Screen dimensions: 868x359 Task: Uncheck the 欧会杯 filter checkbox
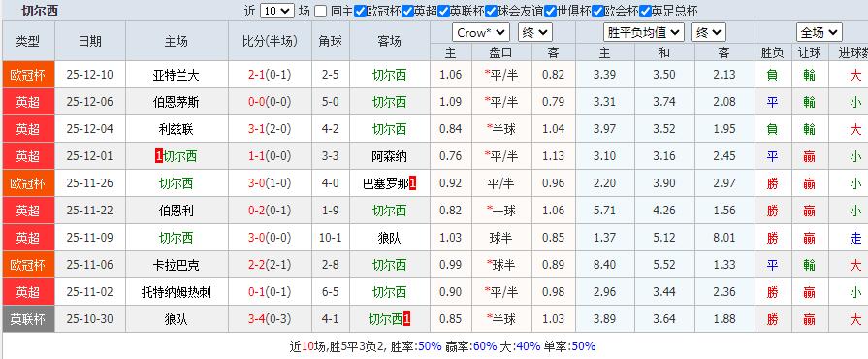[597, 11]
